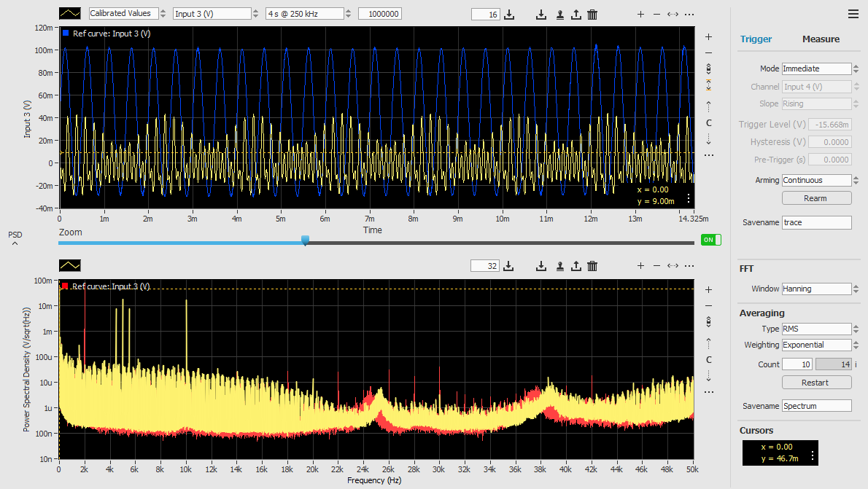This screenshot has height=489, width=868.
Task: Upload a trace to the scope view
Action: (x=578, y=14)
